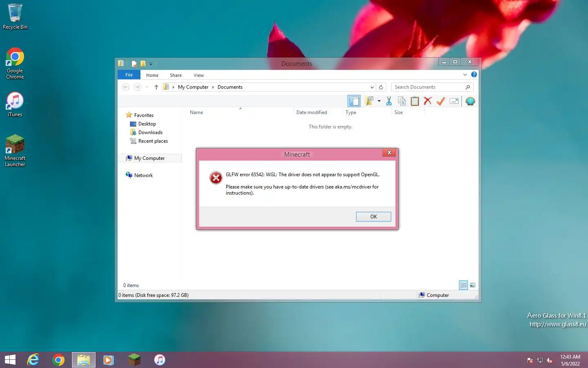588x368 pixels.
Task: Open the File ribbon tab
Action: click(129, 75)
